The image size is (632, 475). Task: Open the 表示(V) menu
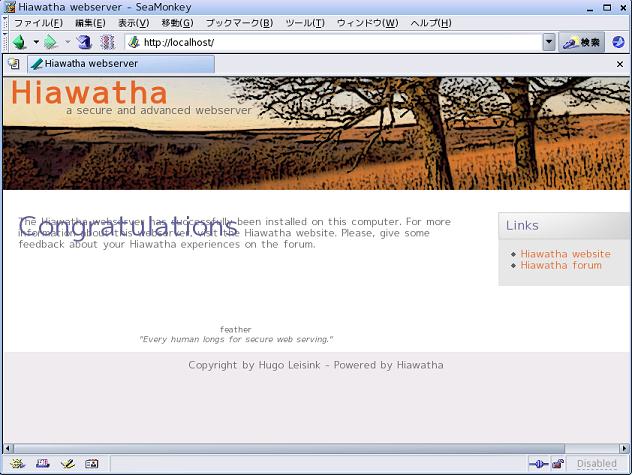point(133,23)
